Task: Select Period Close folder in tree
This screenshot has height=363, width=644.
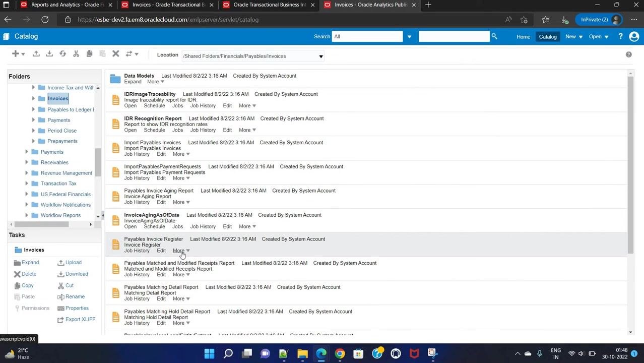Action: tap(62, 131)
